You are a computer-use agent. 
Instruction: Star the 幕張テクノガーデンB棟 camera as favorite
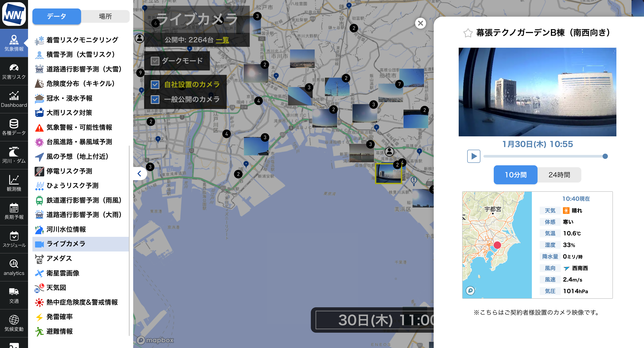click(468, 33)
